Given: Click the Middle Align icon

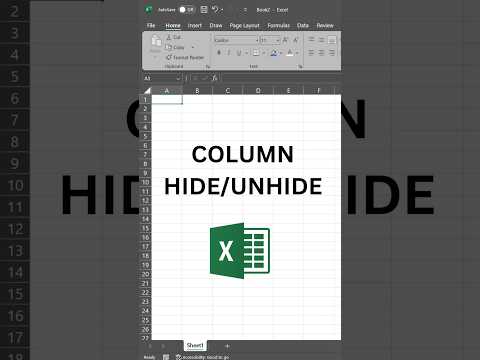Looking at the screenshot, I should [321, 40].
